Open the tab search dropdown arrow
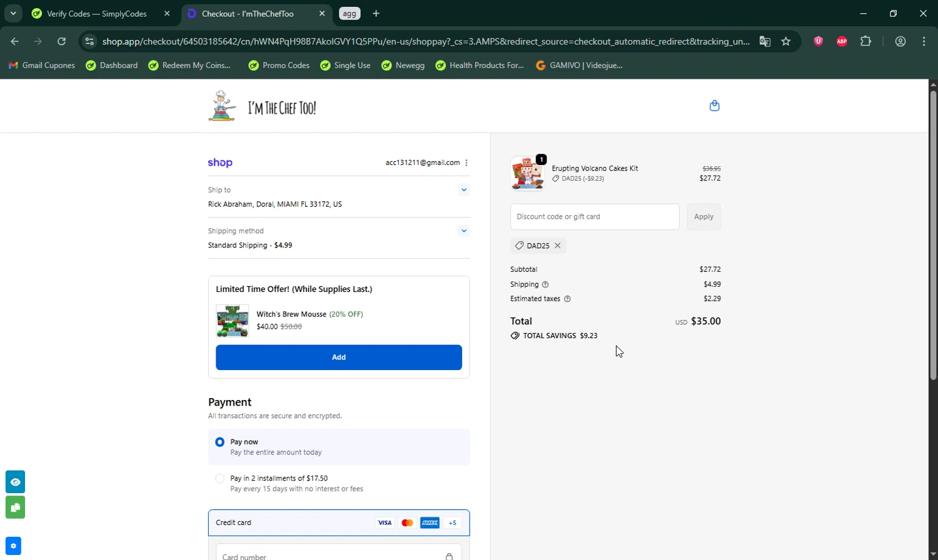This screenshot has height=560, width=938. point(13,13)
